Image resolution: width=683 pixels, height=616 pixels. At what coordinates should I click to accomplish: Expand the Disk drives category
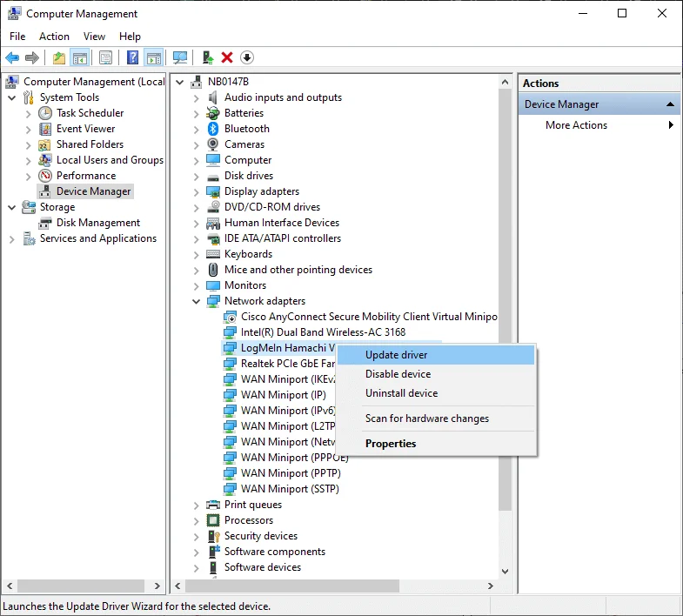pos(197,177)
